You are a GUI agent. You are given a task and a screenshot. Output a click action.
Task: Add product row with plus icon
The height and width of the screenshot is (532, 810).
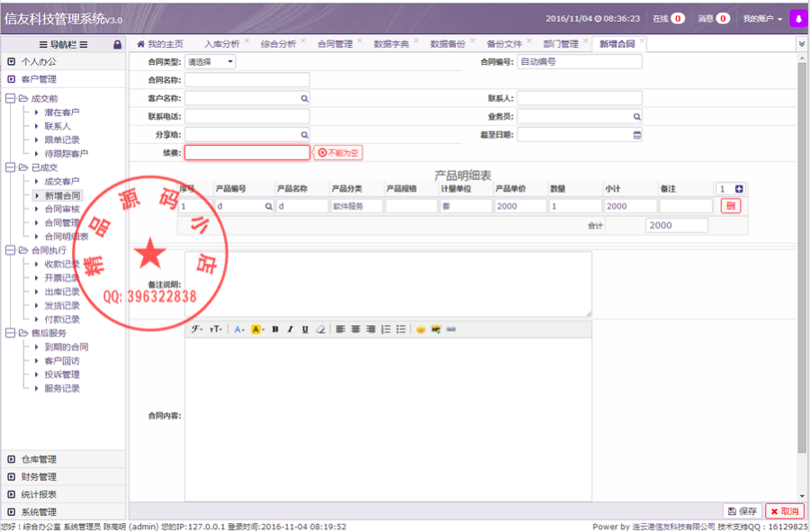point(739,189)
